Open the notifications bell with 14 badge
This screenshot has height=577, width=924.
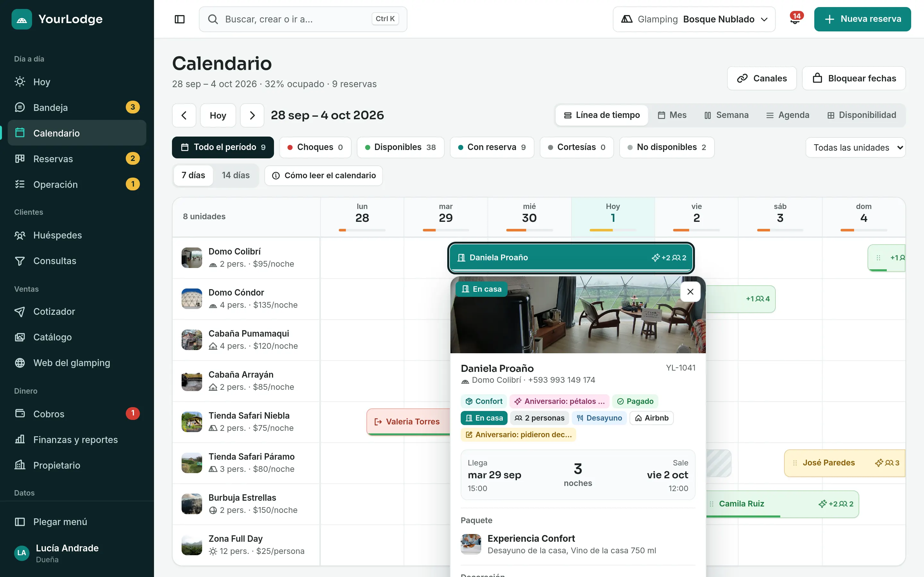coord(795,19)
